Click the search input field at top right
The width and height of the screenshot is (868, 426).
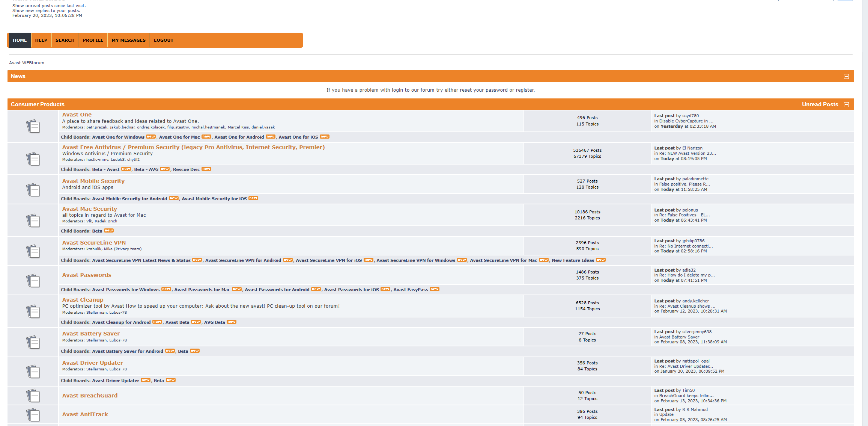click(806, 0)
